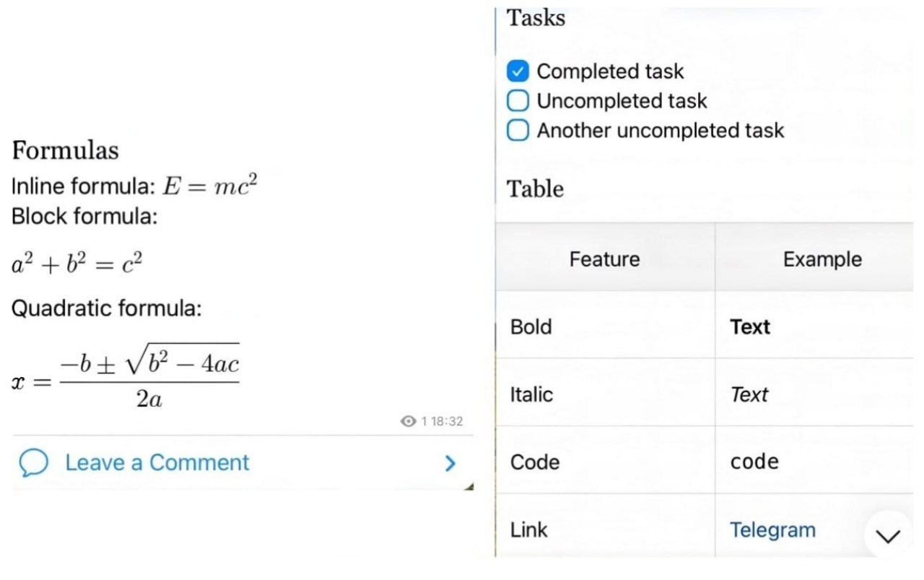Click the italic Text example cell
The width and height of the screenshot is (924, 580).
(814, 394)
